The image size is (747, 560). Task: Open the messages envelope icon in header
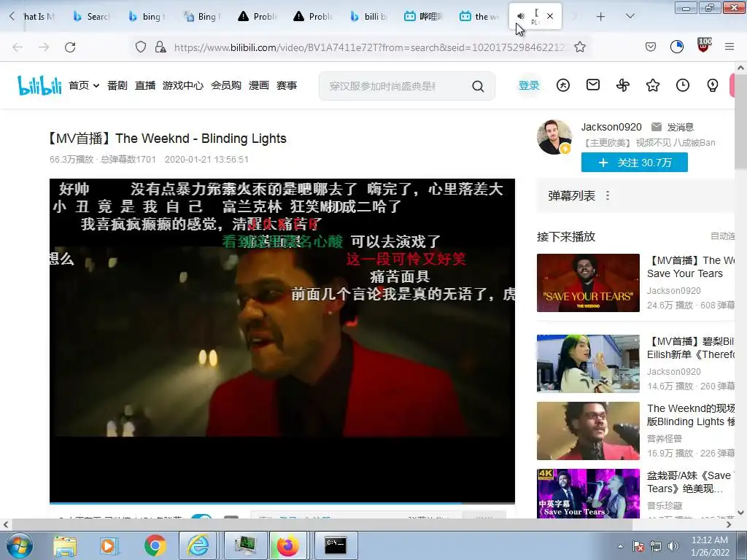pos(592,85)
